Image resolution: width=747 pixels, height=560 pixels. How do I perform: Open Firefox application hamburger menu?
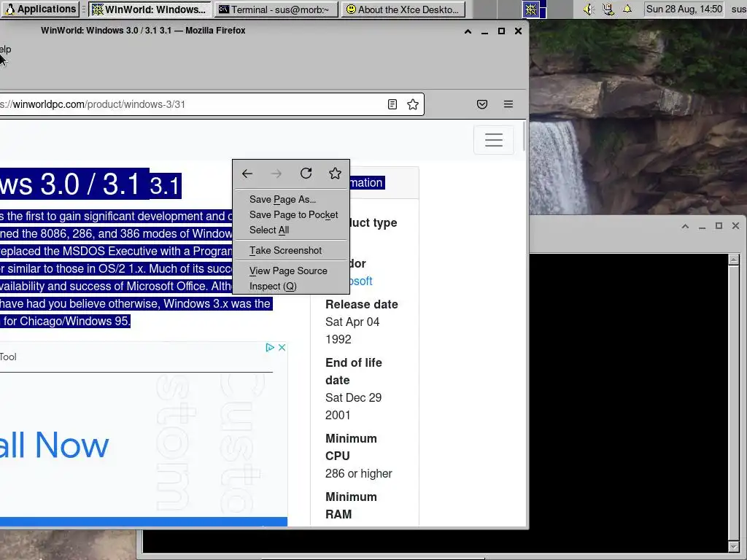tap(508, 104)
